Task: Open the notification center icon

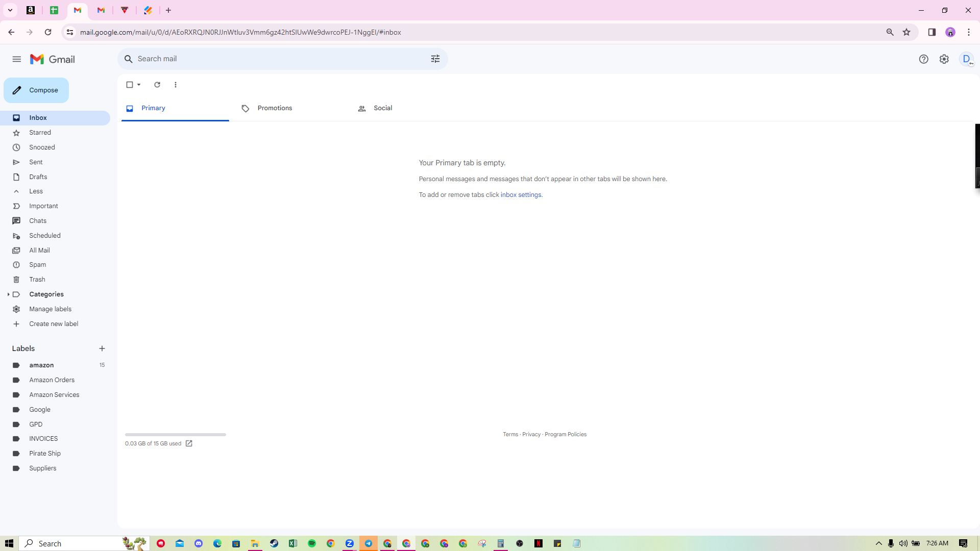Action: [963, 543]
